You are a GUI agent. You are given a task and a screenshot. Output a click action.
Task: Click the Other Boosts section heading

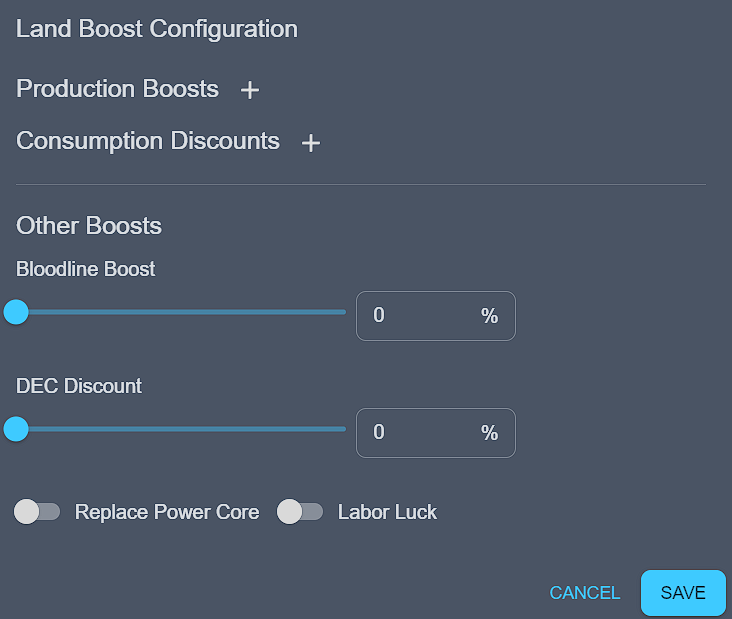coord(89,226)
